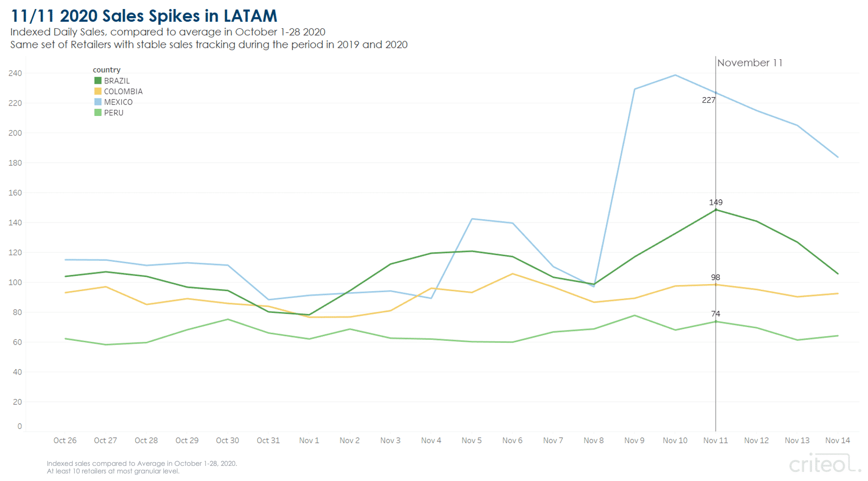Click the COLOMBIA legend color swatch

[97, 91]
